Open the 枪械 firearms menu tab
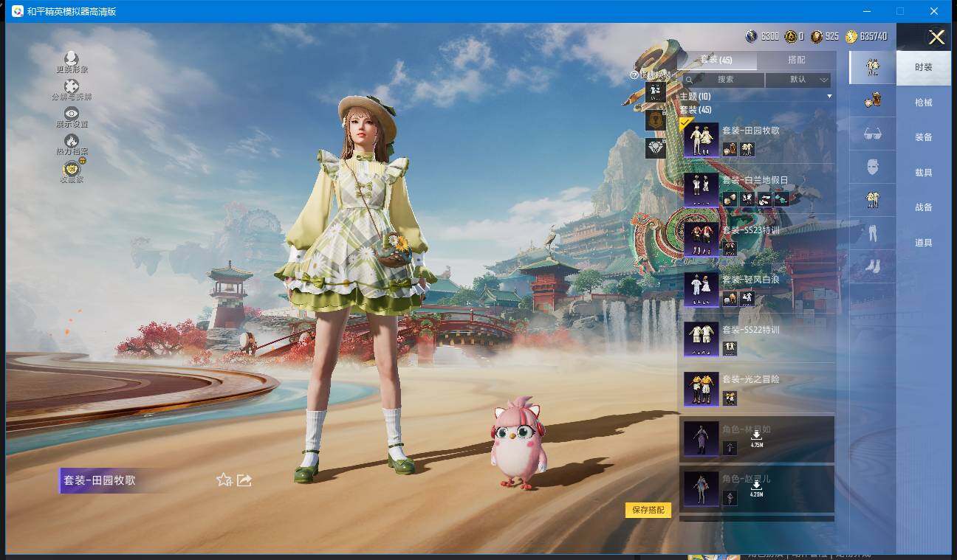The width and height of the screenshot is (957, 560). [x=923, y=103]
